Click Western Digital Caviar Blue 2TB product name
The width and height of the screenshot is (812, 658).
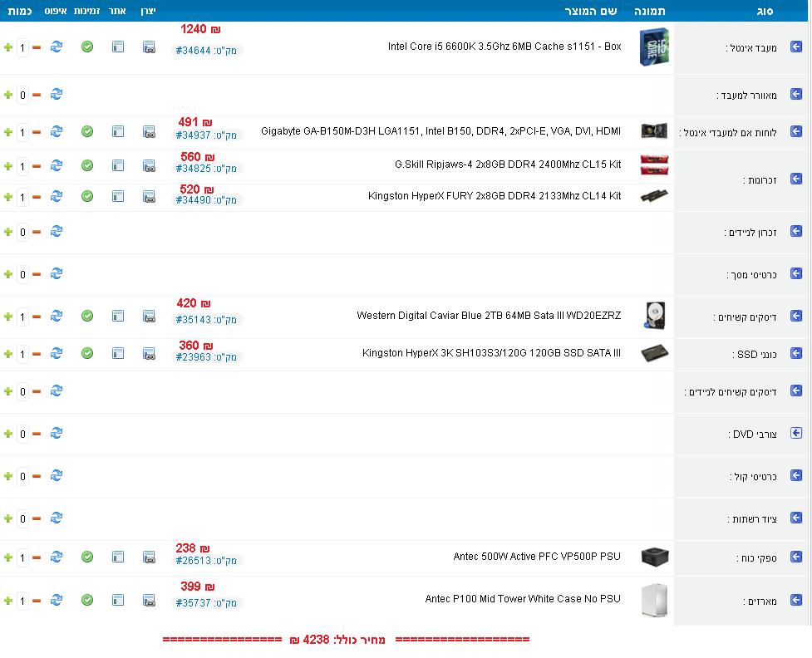[489, 315]
